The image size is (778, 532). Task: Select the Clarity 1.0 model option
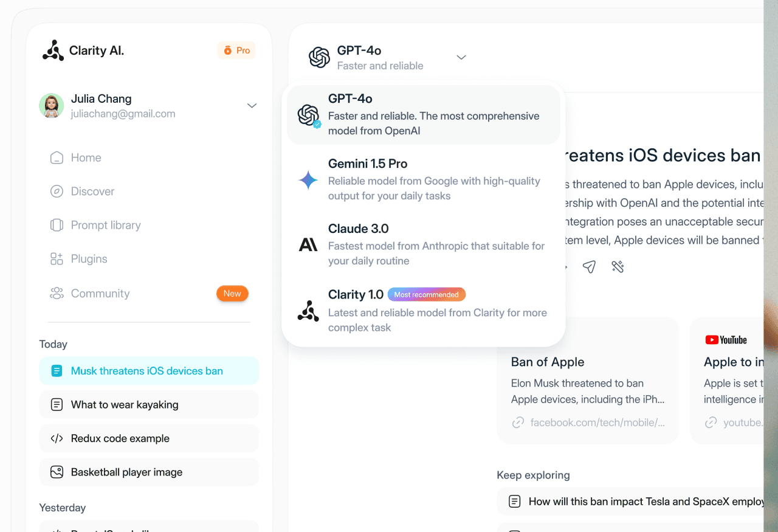click(x=424, y=311)
